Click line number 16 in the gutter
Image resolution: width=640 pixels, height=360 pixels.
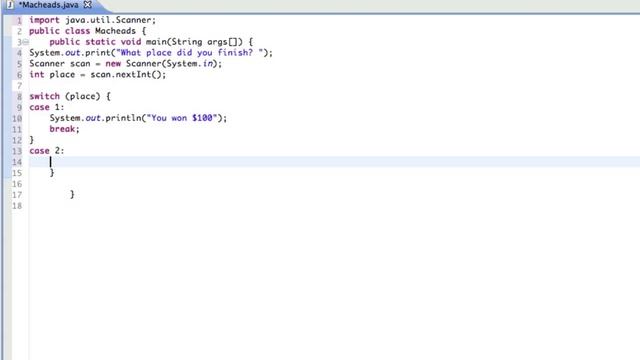pos(17,184)
